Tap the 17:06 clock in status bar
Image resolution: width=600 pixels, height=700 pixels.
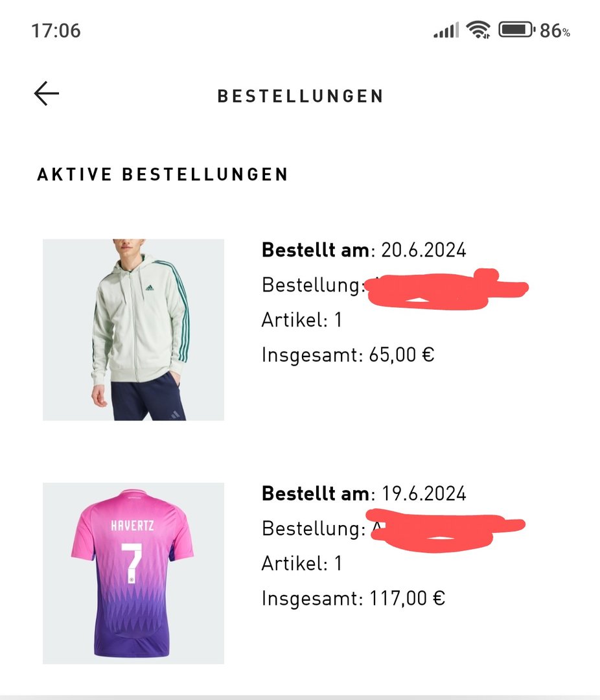56,30
